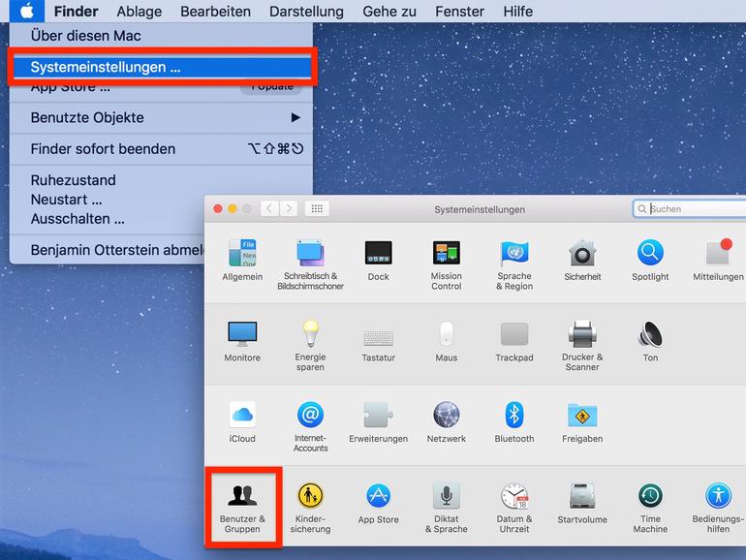Open Time Machine preferences
This screenshot has width=746, height=560.
650,508
